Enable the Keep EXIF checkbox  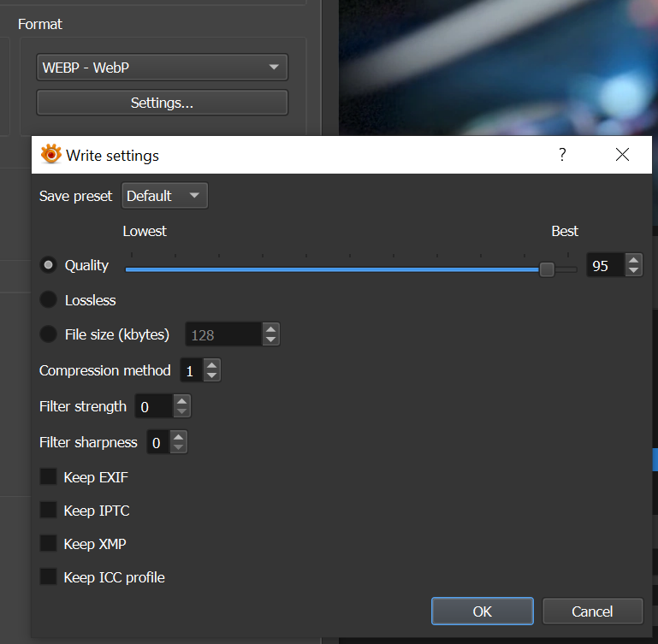tap(48, 476)
